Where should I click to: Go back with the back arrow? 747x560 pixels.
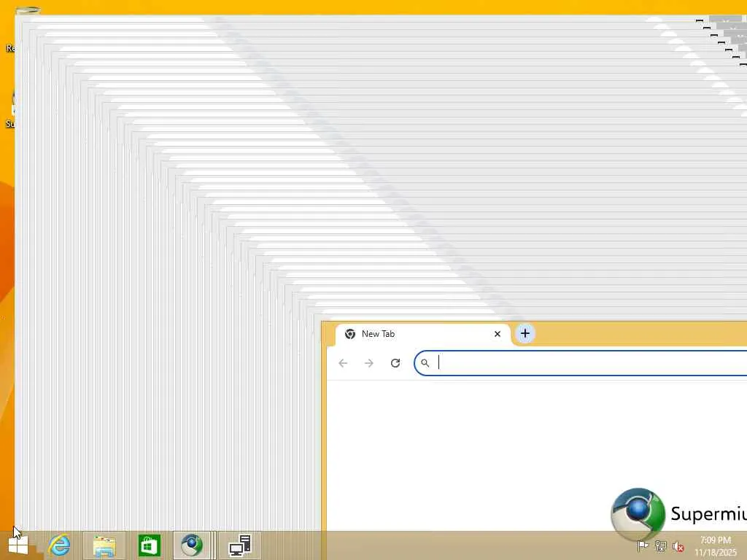coord(343,363)
